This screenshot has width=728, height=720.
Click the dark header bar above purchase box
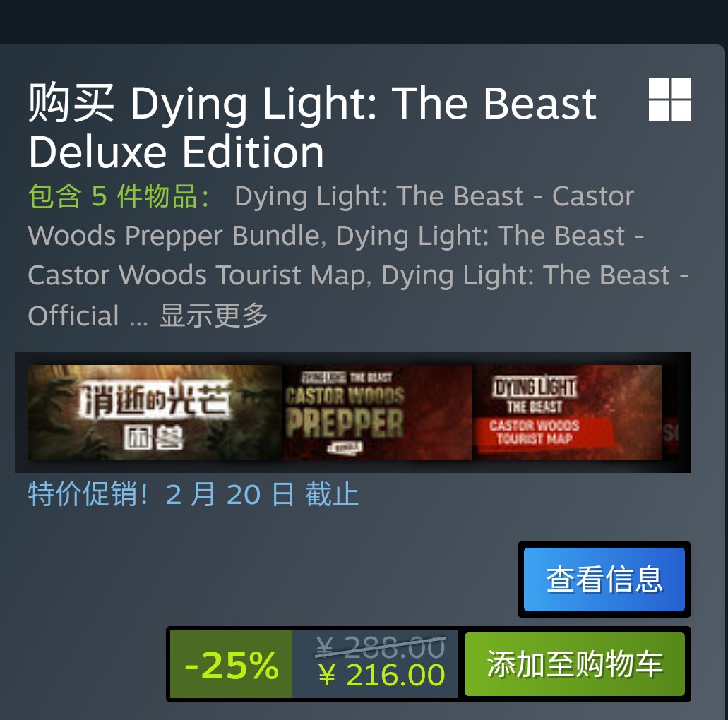click(364, 22)
